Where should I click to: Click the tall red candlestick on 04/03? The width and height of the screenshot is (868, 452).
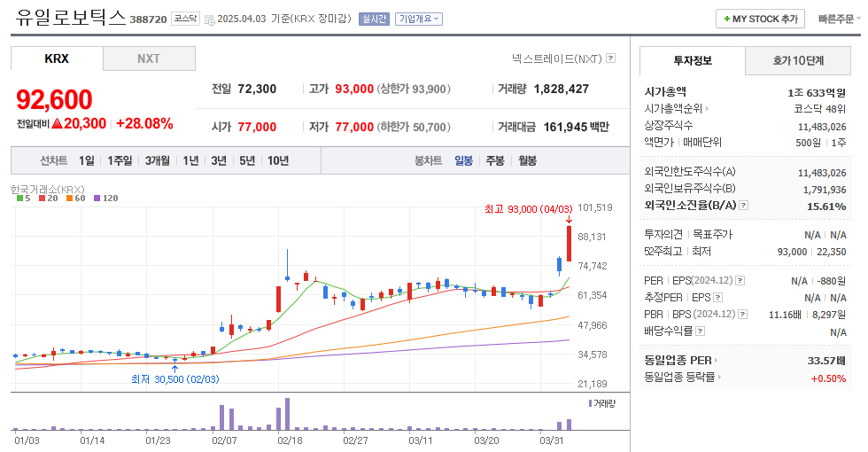pos(569,243)
